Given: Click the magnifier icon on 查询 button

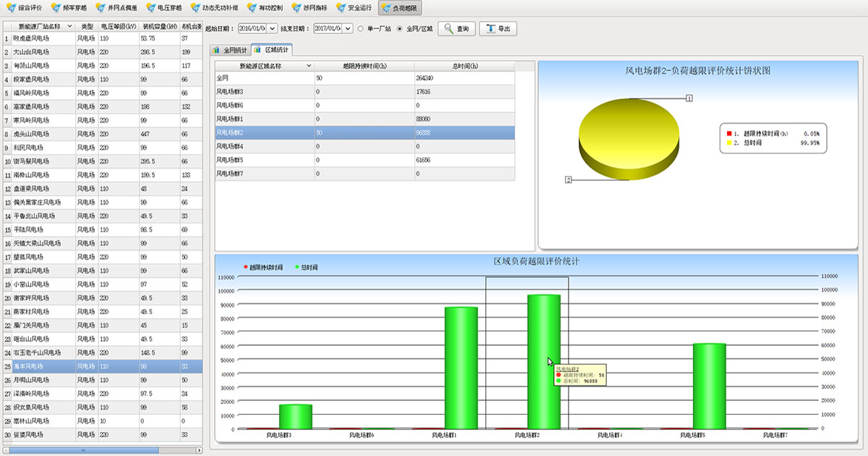Looking at the screenshot, I should point(448,29).
